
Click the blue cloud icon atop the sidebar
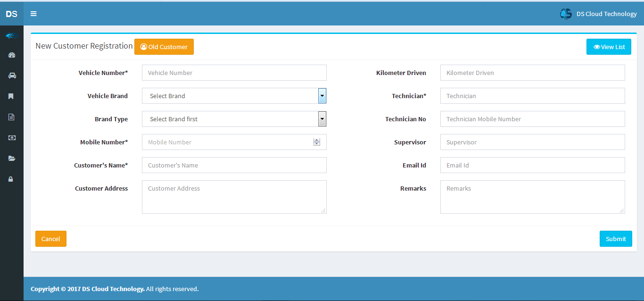[x=11, y=35]
